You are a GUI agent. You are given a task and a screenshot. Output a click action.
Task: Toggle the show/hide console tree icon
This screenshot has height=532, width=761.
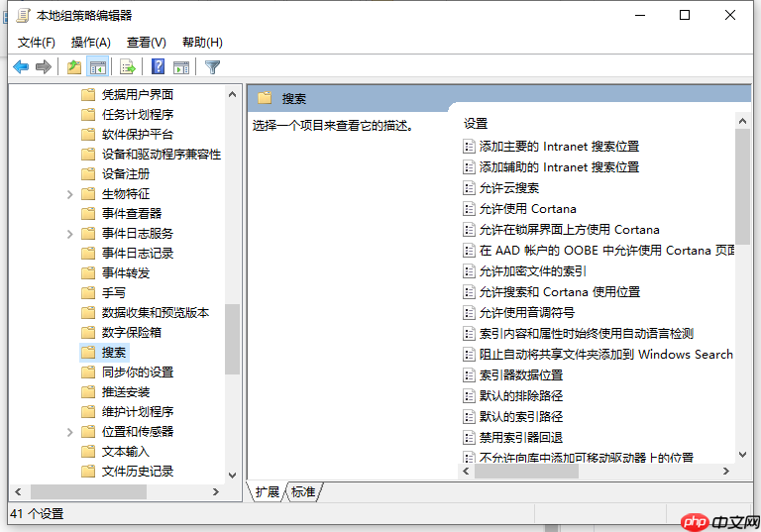(98, 66)
